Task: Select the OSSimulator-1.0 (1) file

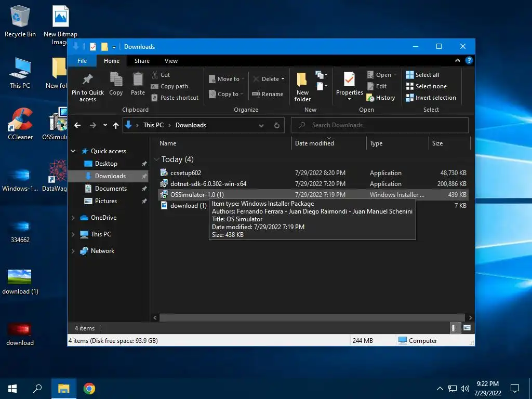Action: (x=313, y=194)
